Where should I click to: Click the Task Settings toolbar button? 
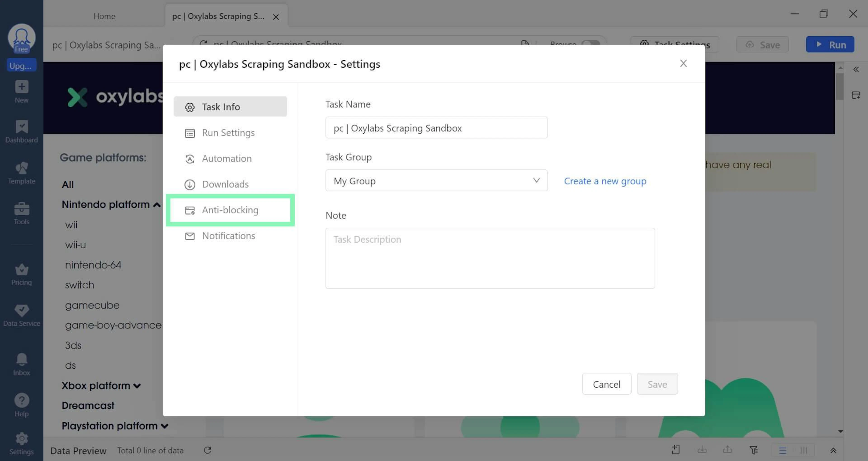[x=675, y=45]
